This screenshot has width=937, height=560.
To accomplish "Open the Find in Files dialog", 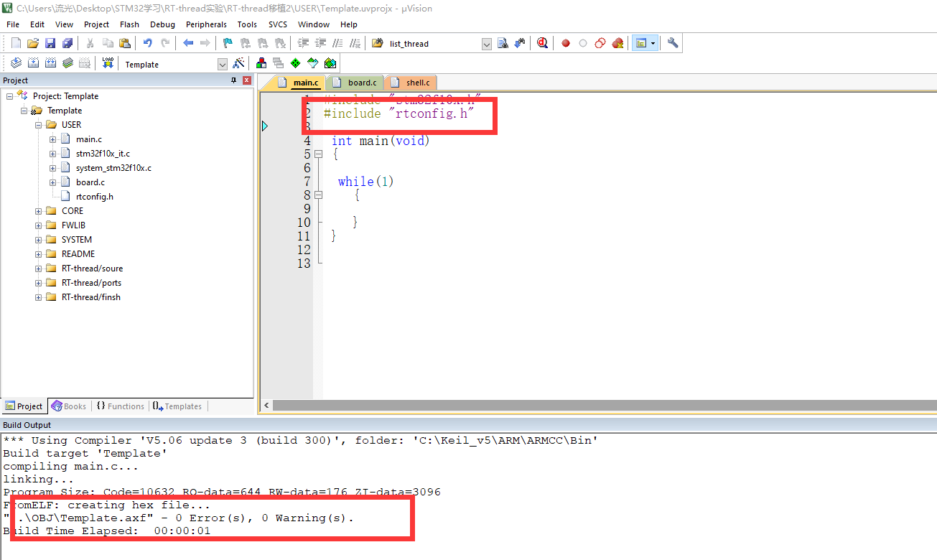I will (377, 43).
